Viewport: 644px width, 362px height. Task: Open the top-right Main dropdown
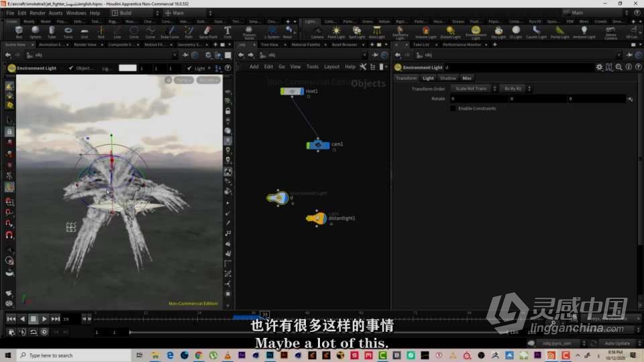(596, 13)
